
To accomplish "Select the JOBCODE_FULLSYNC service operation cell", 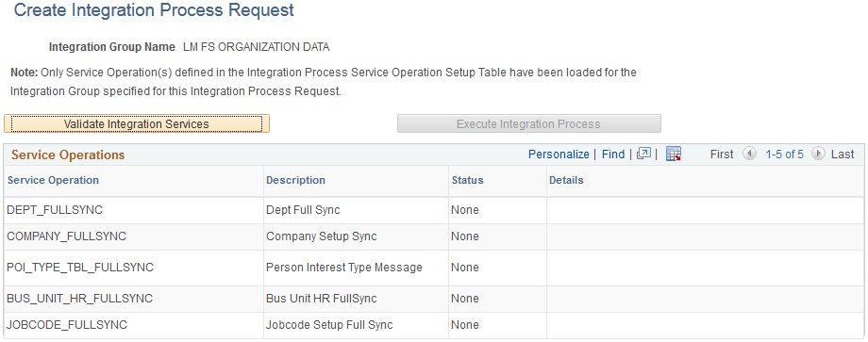I will tap(133, 325).
